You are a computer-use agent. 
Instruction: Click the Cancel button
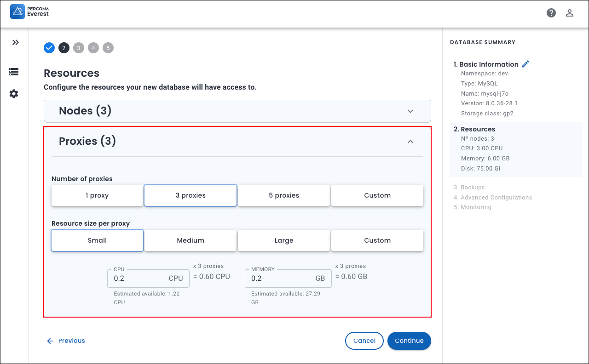coord(364,341)
